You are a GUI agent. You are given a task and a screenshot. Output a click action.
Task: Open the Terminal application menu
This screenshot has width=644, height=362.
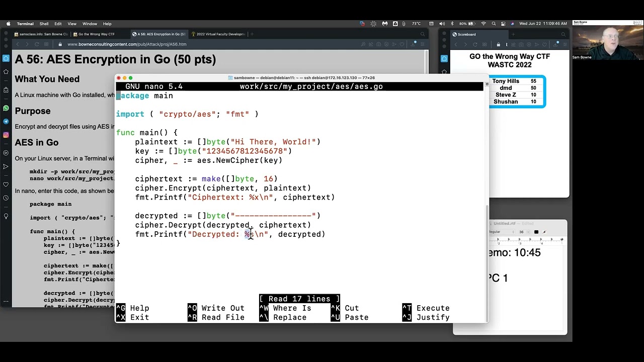click(x=25, y=24)
